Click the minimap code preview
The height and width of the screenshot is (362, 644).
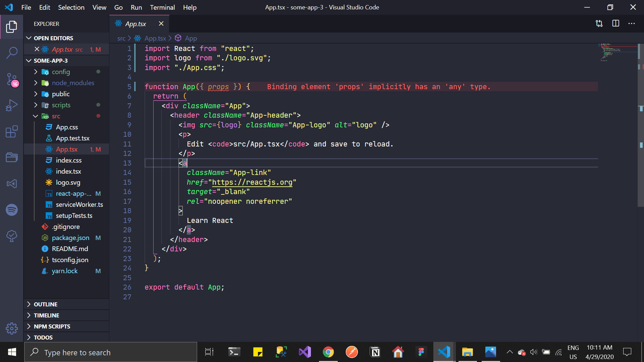click(610, 52)
